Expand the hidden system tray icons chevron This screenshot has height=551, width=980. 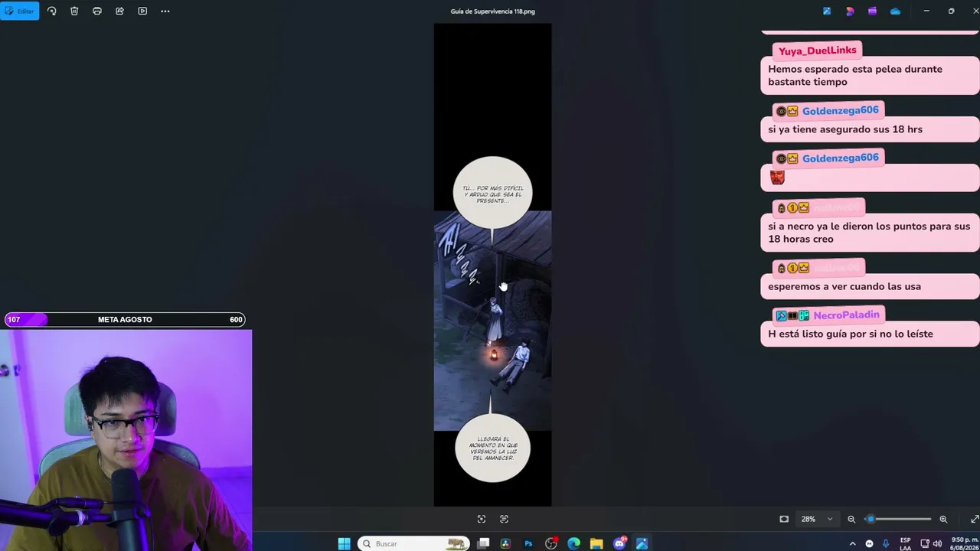click(852, 543)
